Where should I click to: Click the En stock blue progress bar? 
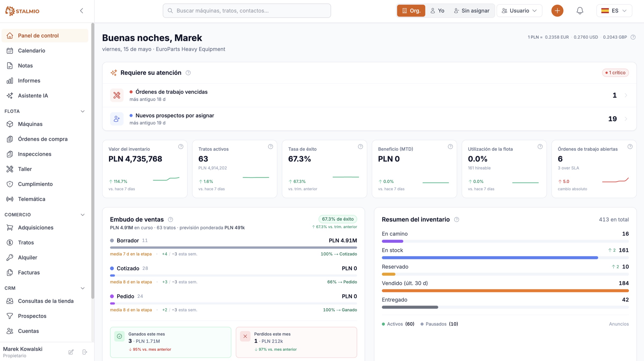490,258
